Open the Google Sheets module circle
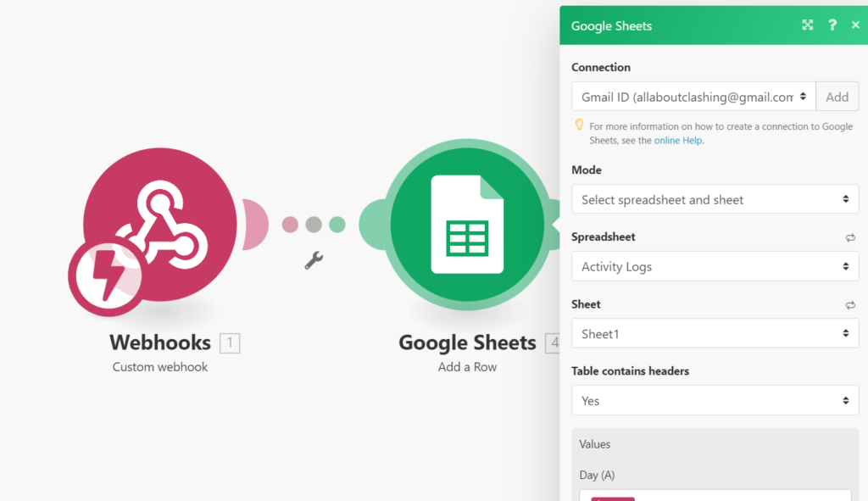The image size is (868, 501). [467, 224]
